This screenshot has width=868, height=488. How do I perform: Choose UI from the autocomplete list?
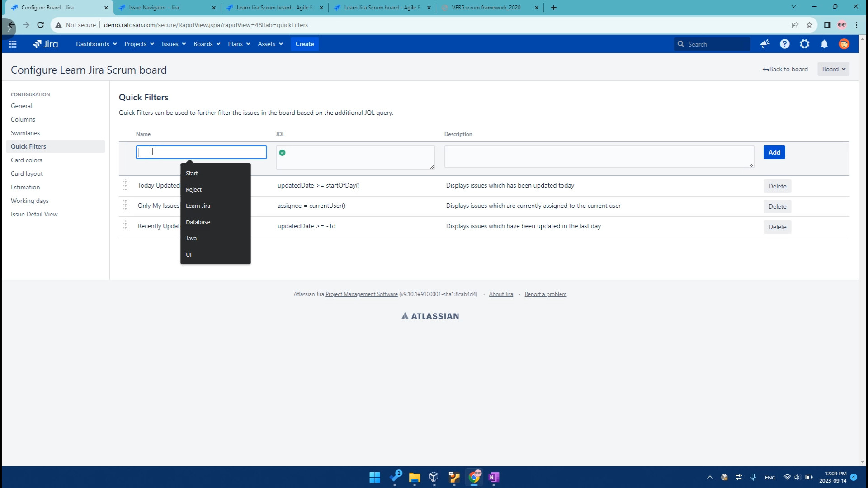tap(216, 255)
